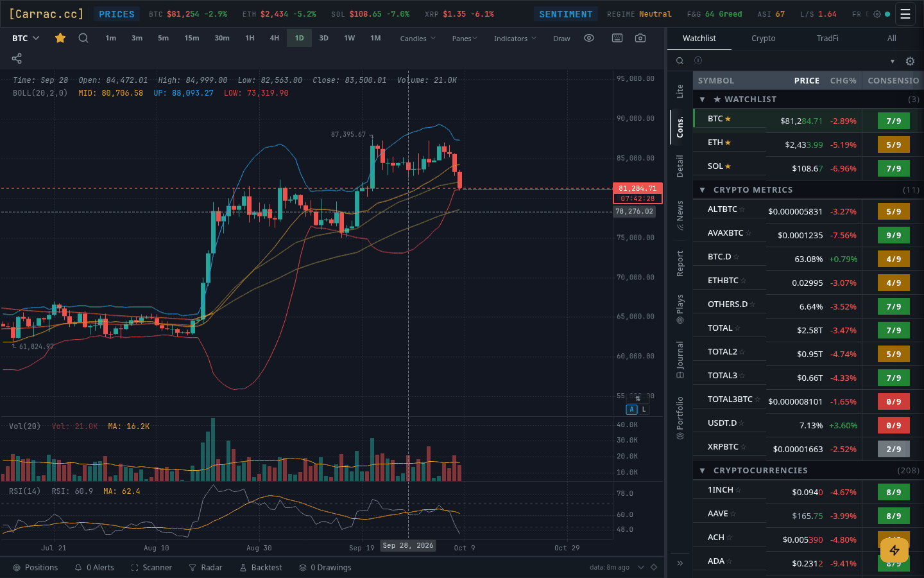Screen dimensions: 924x578
Task: Click the price scale swap arrows icon
Action: (x=638, y=399)
